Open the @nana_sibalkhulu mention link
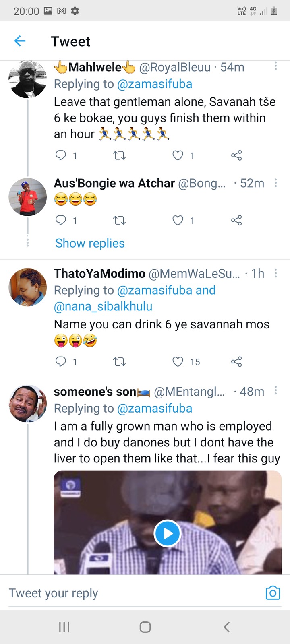The height and width of the screenshot is (644, 290). [103, 306]
